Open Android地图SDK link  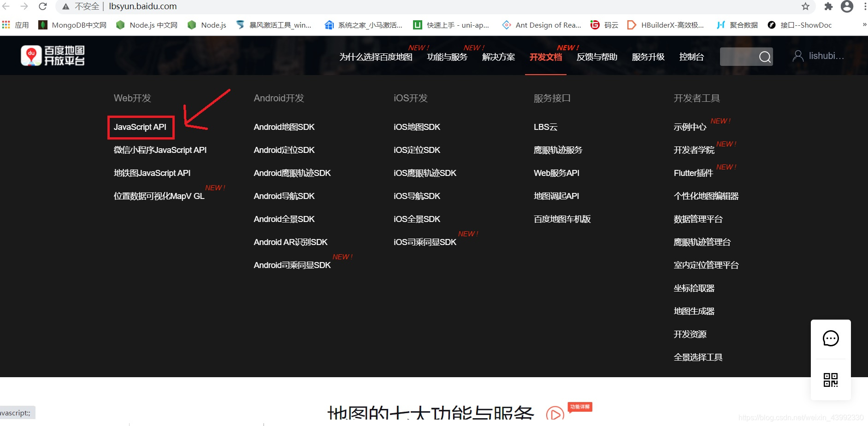pyautogui.click(x=284, y=127)
